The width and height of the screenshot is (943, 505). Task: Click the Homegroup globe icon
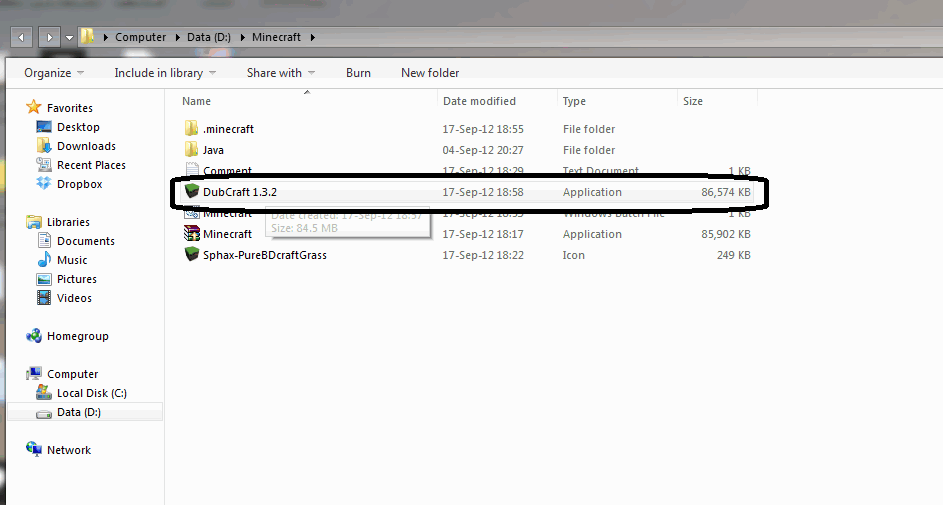[34, 335]
